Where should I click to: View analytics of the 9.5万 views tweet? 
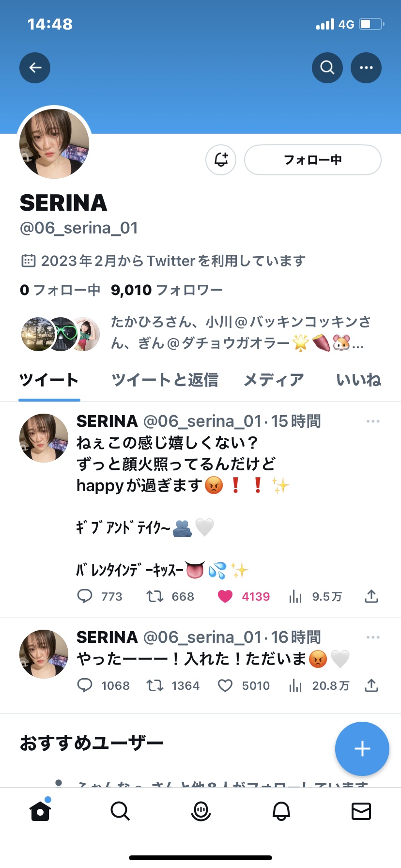(x=295, y=596)
